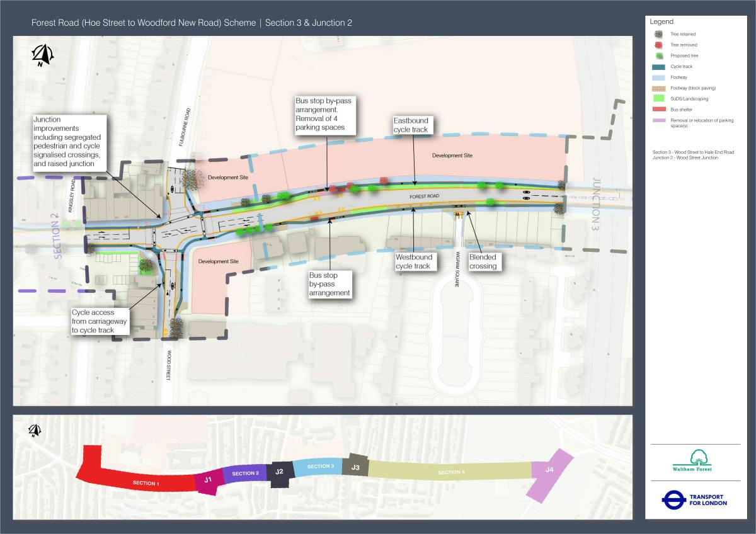Screen dimensions: 756x534
Task: Click the 'Eastbound cycle track' callout
Action: tap(415, 125)
